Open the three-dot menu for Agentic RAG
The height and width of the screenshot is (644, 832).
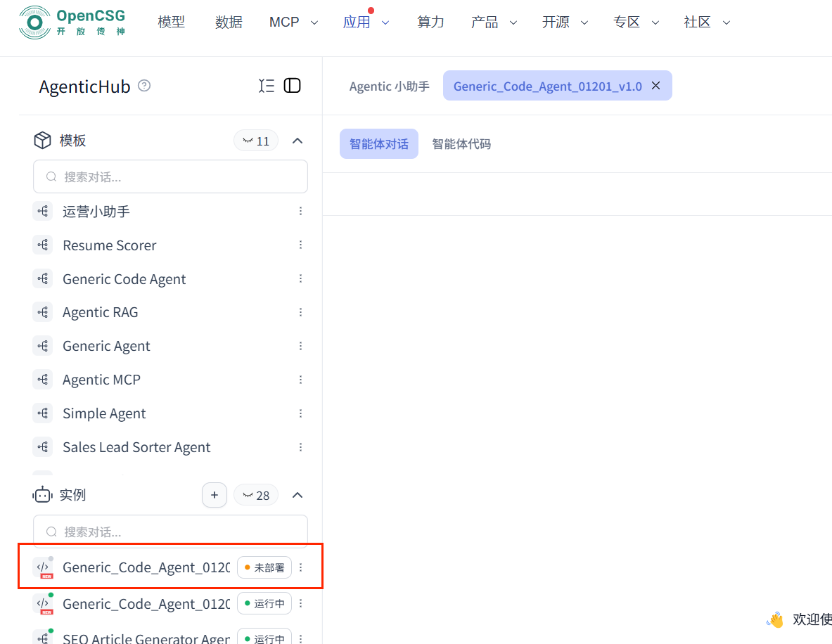point(300,312)
